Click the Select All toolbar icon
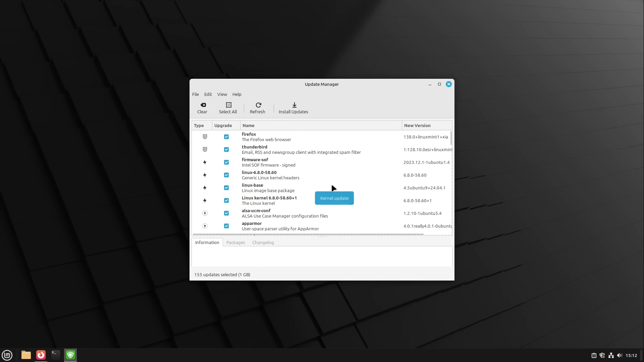 [x=228, y=105]
